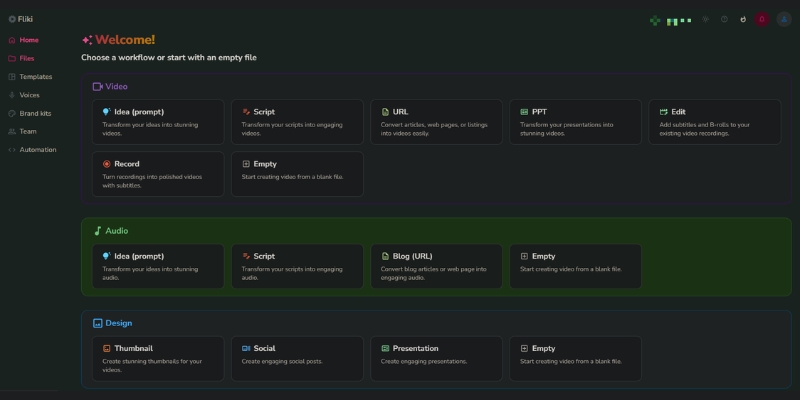Image resolution: width=800 pixels, height=400 pixels.
Task: Open Automation code icon in the sidebar
Action: tap(12, 149)
